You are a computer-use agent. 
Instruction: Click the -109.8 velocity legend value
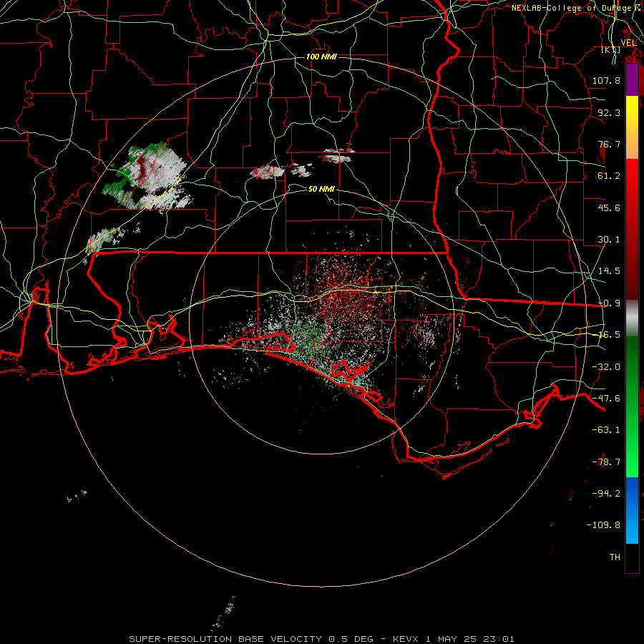tap(603, 525)
